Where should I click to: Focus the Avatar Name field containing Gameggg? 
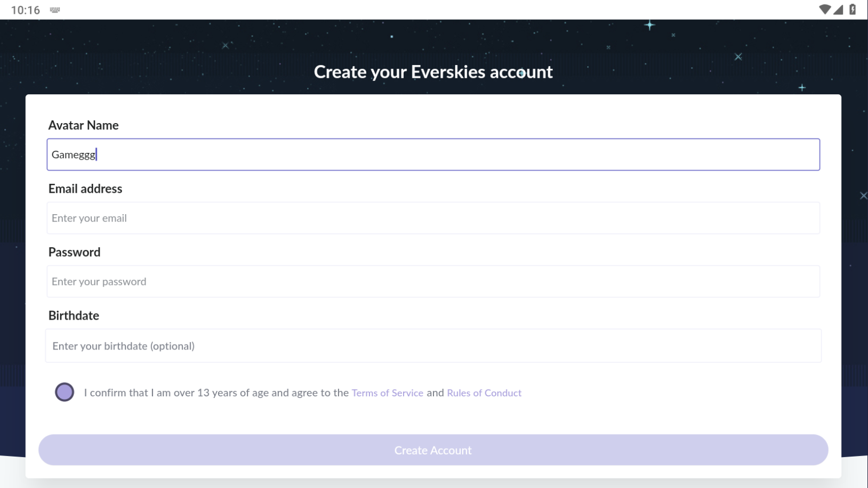click(433, 154)
